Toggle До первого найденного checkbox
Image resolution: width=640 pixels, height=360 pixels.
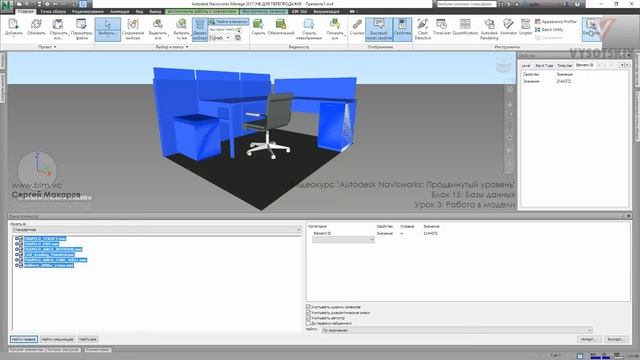309,323
